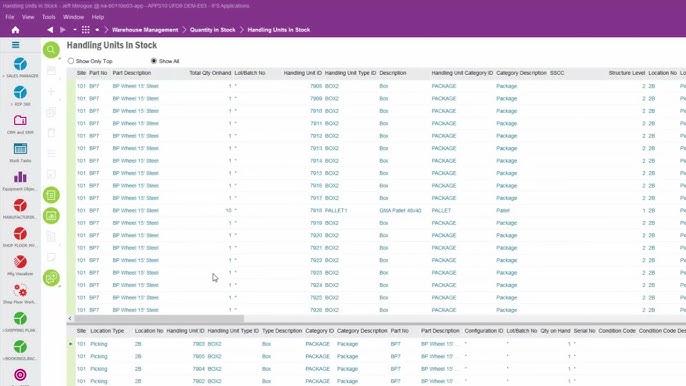This screenshot has width=686, height=386.
Task: Open Sales Manager shortcut icon
Action: 20,64
